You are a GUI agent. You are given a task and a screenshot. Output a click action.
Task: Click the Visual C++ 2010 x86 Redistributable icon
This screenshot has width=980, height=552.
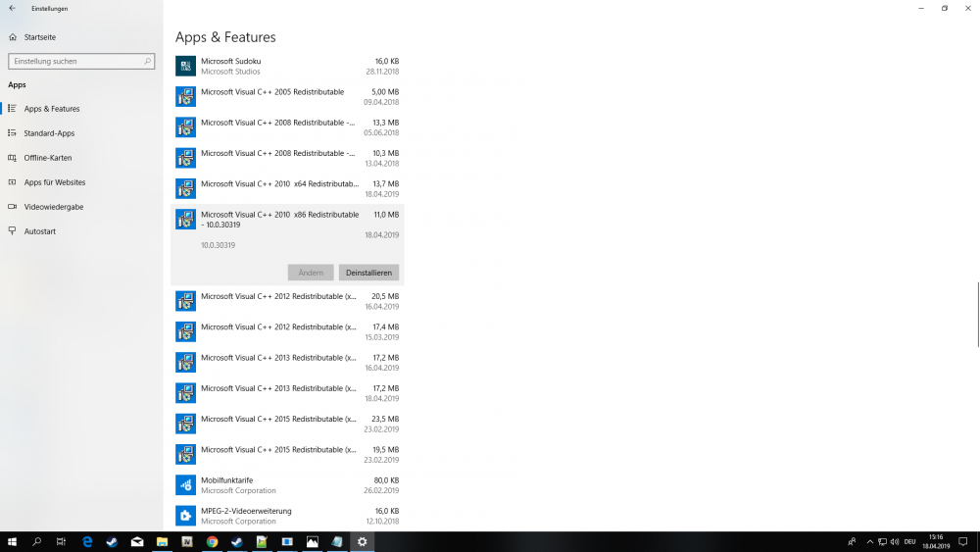pyautogui.click(x=185, y=220)
